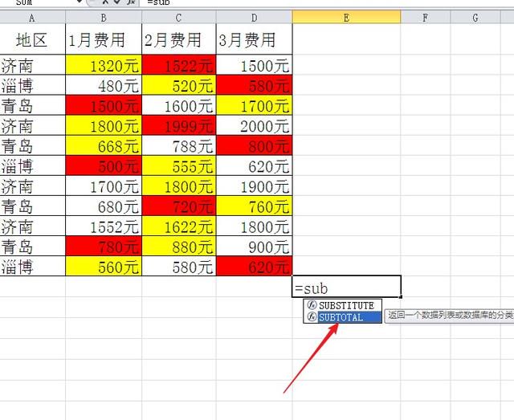The height and width of the screenshot is (420, 514).
Task: Click 淄博 in the 560元 row
Action: click(x=32, y=266)
